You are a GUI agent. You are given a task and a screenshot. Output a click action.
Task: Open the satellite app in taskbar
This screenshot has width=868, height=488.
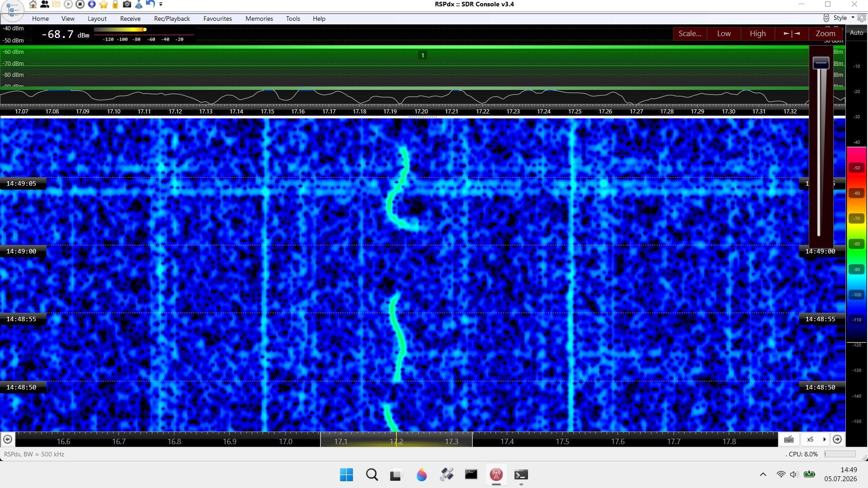(x=447, y=475)
